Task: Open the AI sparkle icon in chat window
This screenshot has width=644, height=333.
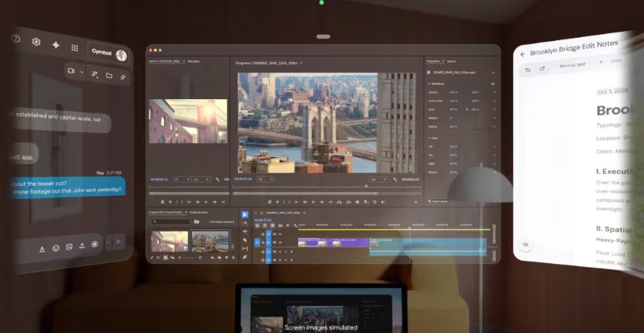Action: (56, 45)
